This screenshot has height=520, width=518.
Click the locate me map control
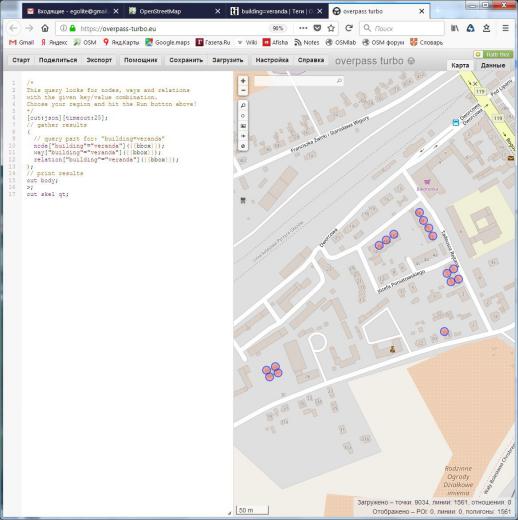(243, 116)
